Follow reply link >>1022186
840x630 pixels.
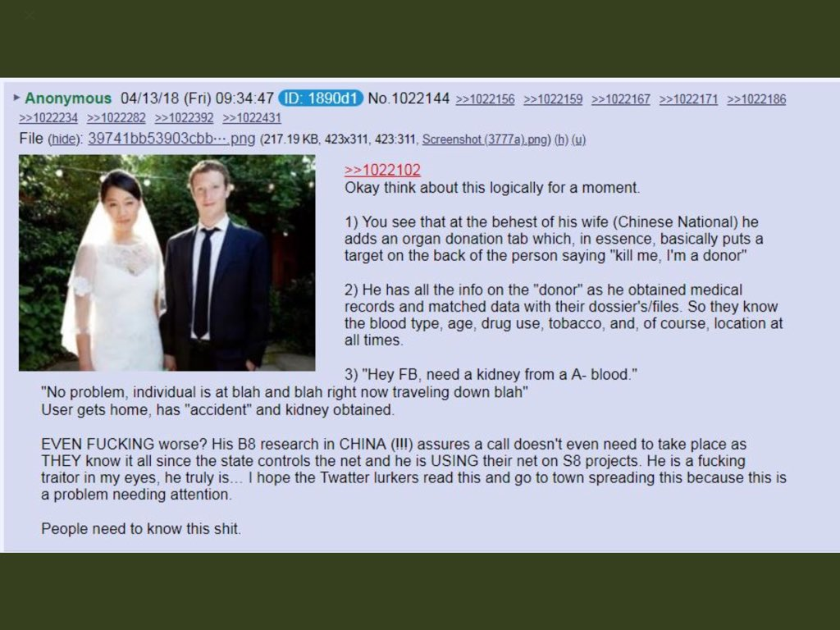(756, 99)
